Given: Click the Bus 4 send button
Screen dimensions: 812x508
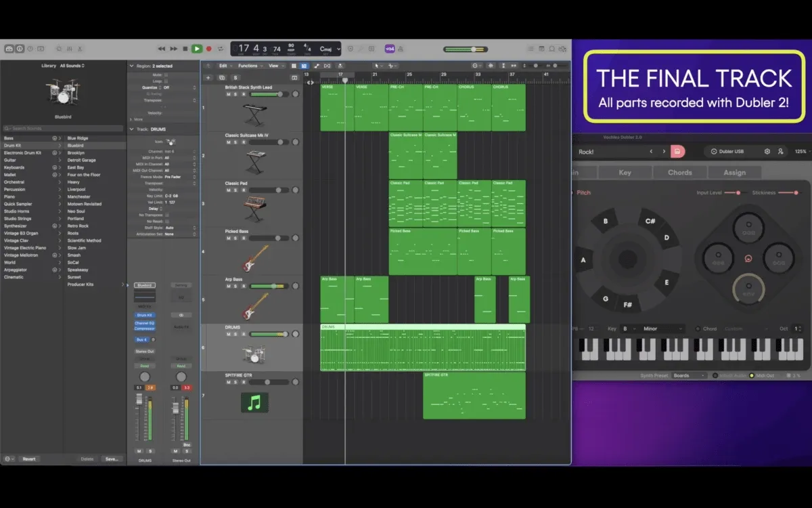Looking at the screenshot, I should 141,339.
